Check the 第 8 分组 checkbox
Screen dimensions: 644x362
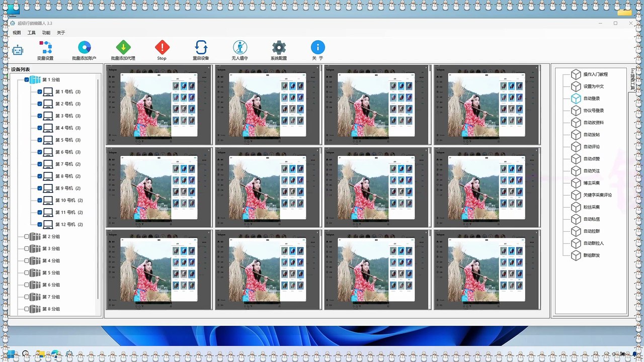click(27, 309)
